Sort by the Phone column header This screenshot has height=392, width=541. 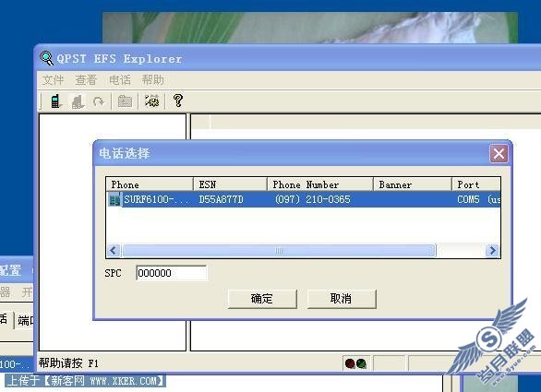150,184
